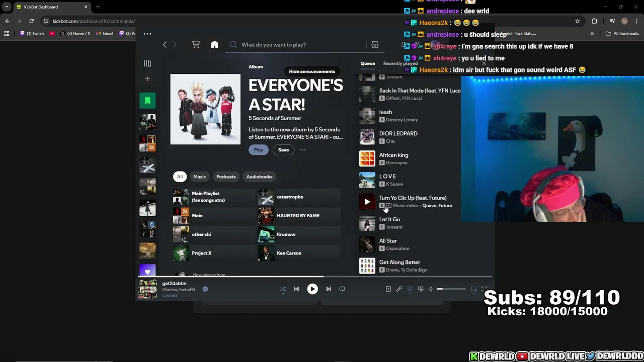Image resolution: width=644 pixels, height=362 pixels.
Task: Open the Spotify Home icon
Action: tap(214, 45)
